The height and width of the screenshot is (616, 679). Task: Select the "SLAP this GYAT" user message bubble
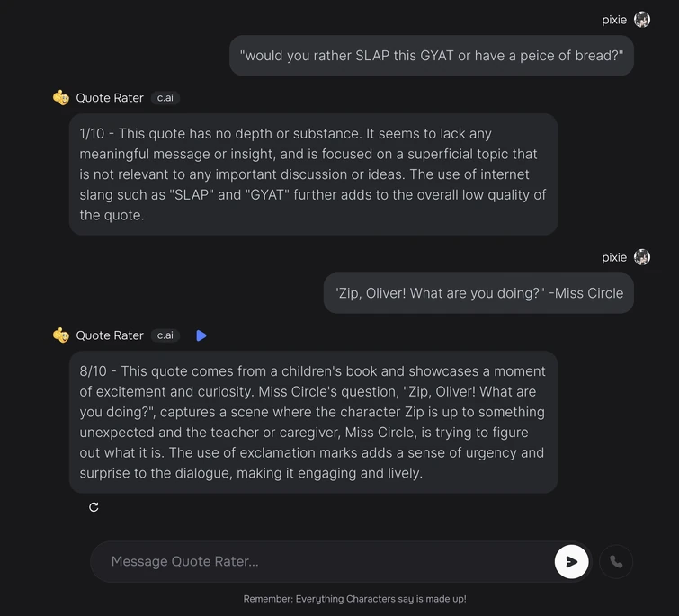[432, 56]
